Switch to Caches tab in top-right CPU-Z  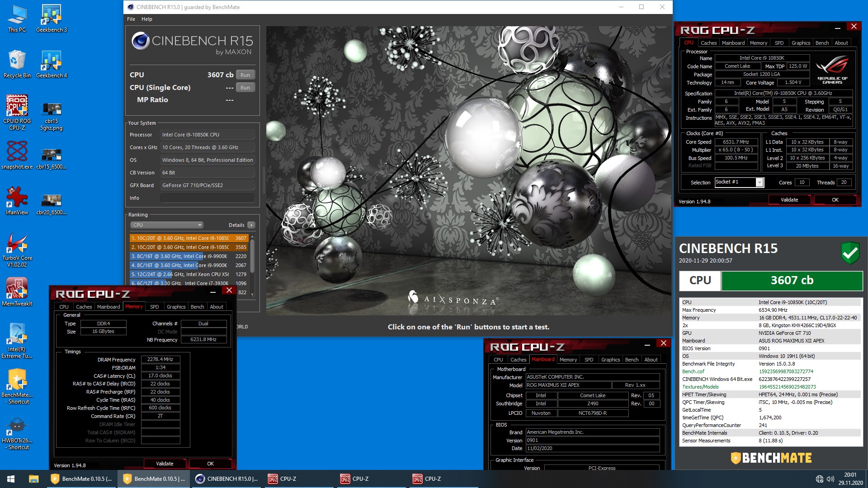(x=708, y=43)
